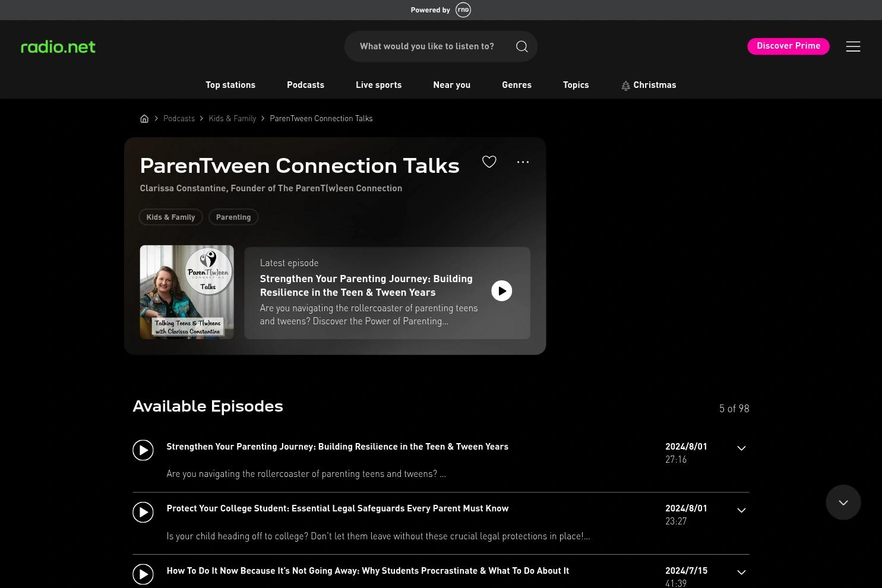This screenshot has height=588, width=882.
Task: Click the Clarissa Constantine author subtitle
Action: point(271,188)
